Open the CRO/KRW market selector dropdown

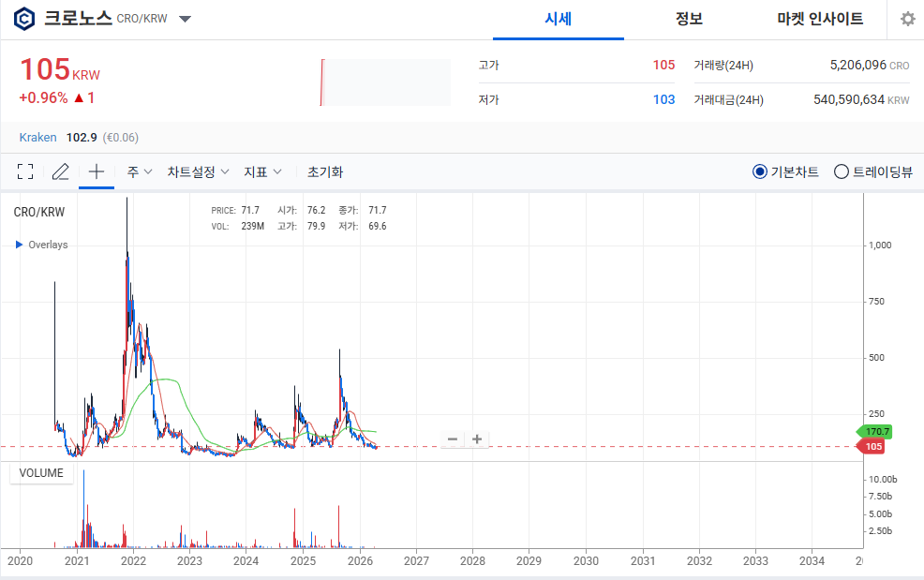pyautogui.click(x=185, y=19)
